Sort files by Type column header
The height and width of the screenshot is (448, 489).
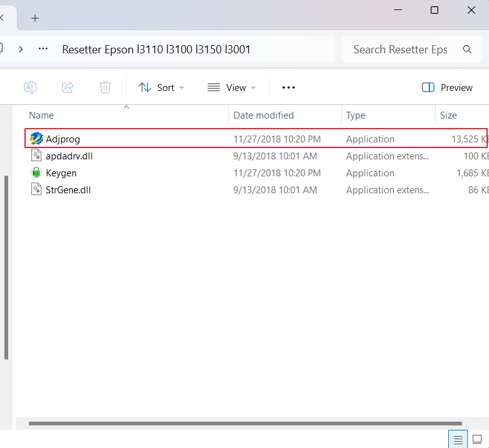[x=355, y=115]
